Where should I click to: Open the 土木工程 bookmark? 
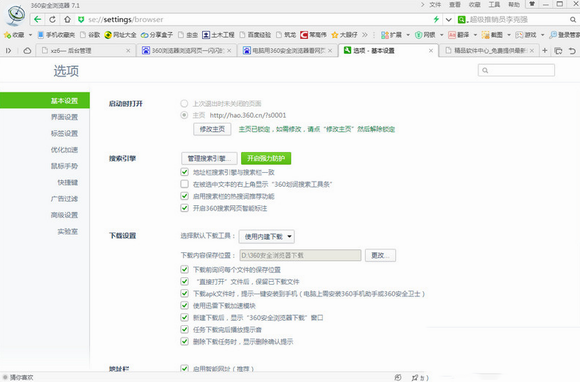(x=218, y=35)
